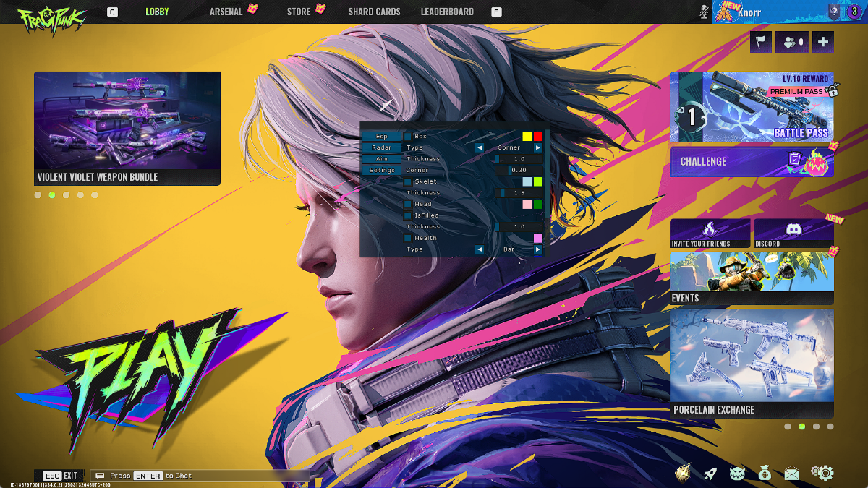This screenshot has height=488, width=868.
Task: Click the gift icon on the Store tab
Action: [320, 9]
